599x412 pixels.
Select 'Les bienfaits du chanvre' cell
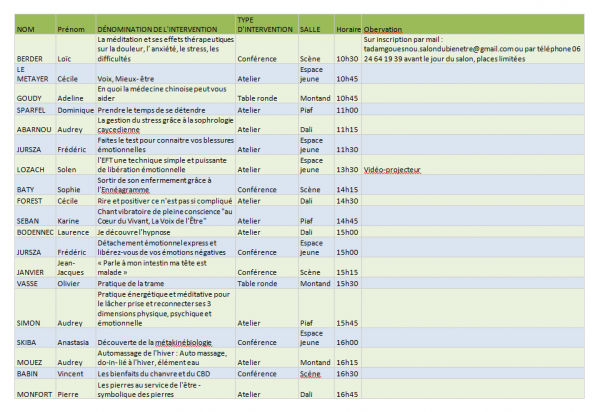click(x=165, y=373)
